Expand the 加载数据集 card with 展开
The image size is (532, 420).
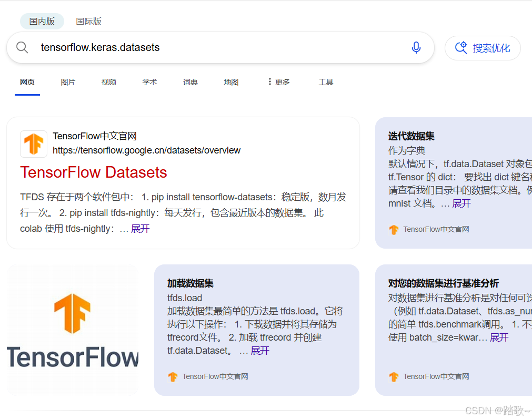click(260, 351)
